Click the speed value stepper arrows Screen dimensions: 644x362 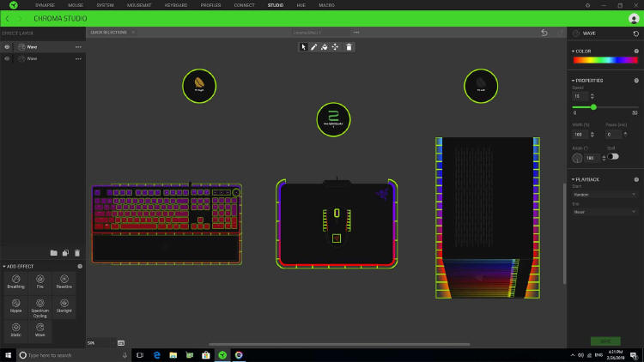pos(592,96)
